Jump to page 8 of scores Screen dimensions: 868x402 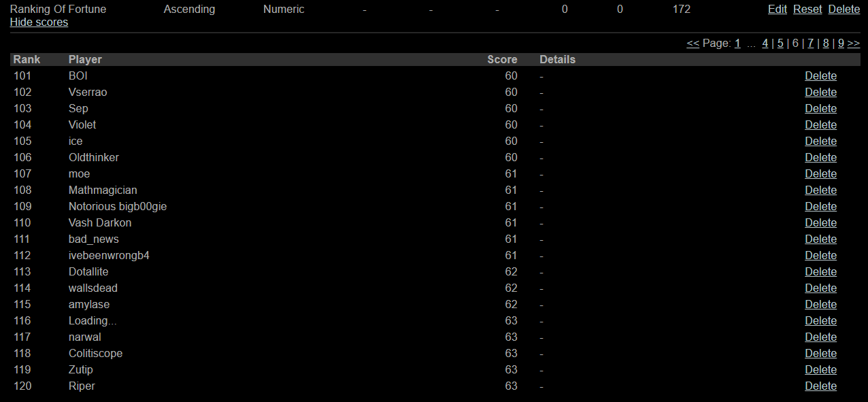(826, 44)
